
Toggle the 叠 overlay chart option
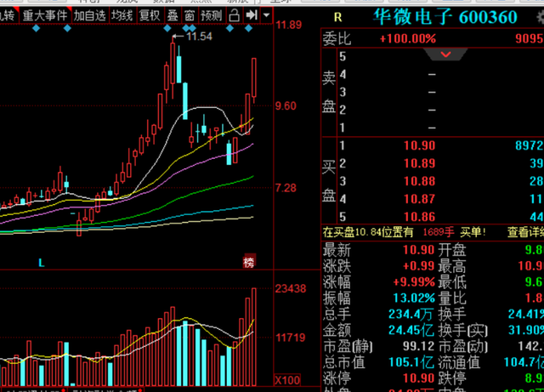pos(173,15)
